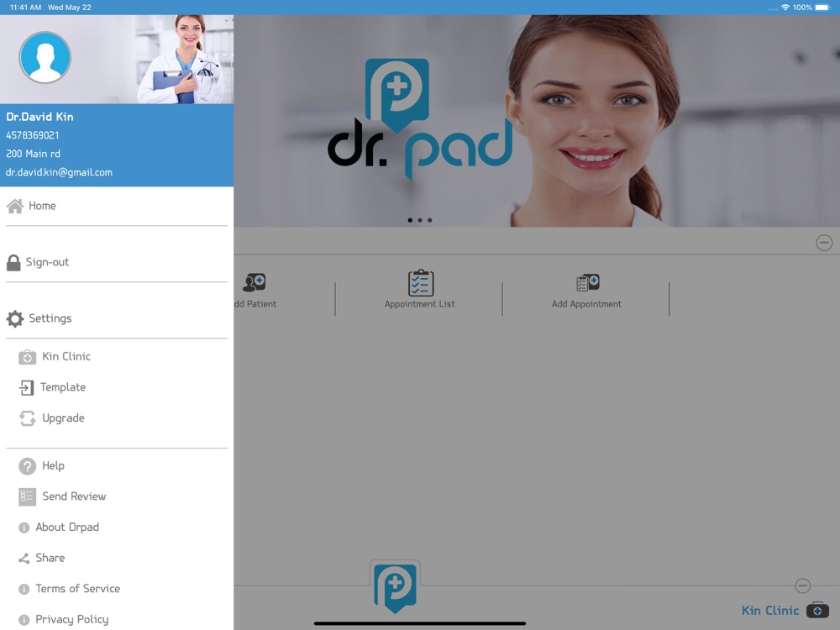Screen dimensions: 840x630
Task: Click the Help question mark icon
Action: tap(28, 466)
